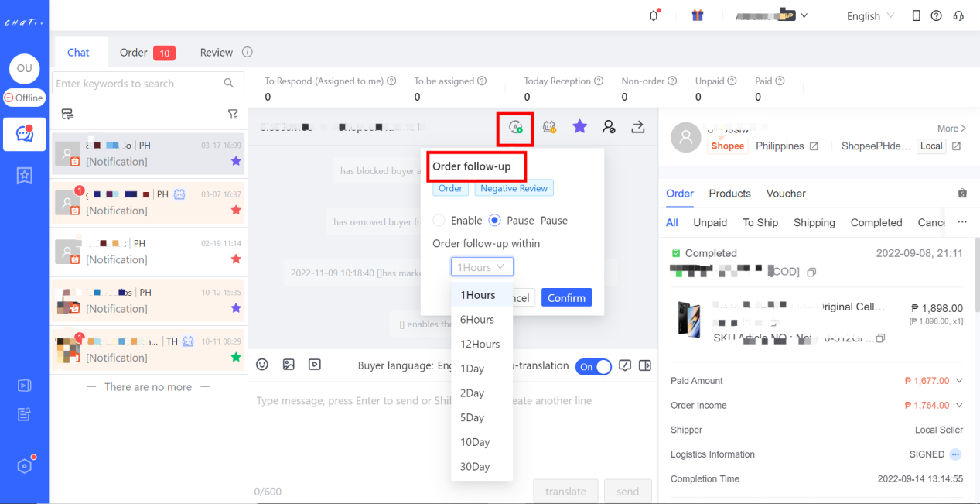Click the image attachment icon

coord(289,365)
